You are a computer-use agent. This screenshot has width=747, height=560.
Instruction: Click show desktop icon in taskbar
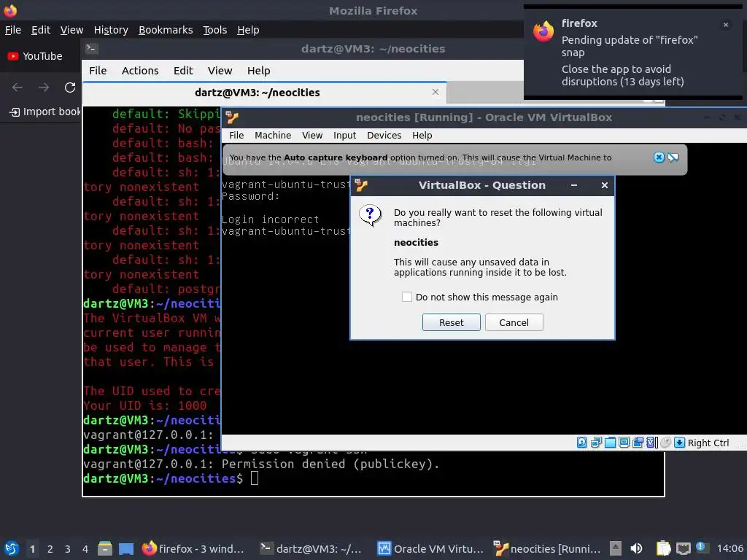[x=126, y=548]
